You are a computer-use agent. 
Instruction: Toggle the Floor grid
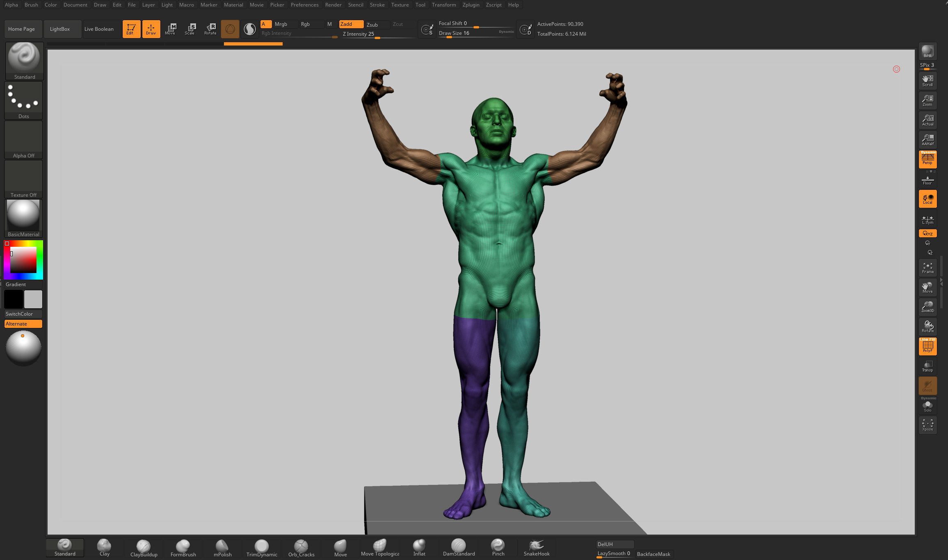click(927, 180)
